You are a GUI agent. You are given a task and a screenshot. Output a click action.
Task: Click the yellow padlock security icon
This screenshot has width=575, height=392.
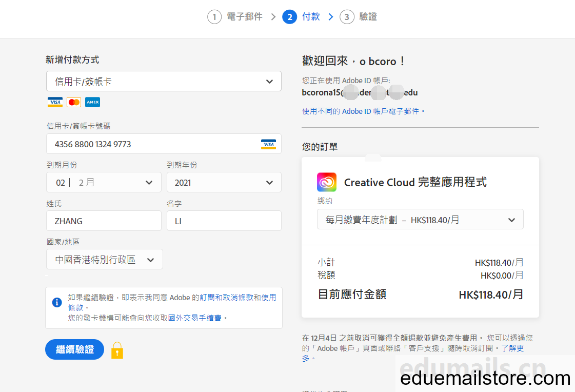[x=117, y=350]
